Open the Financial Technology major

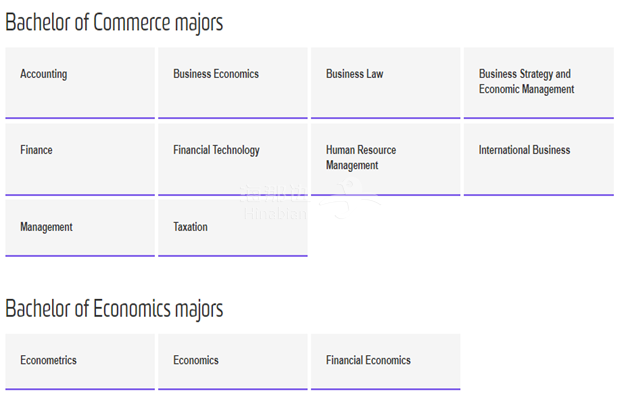(x=232, y=158)
